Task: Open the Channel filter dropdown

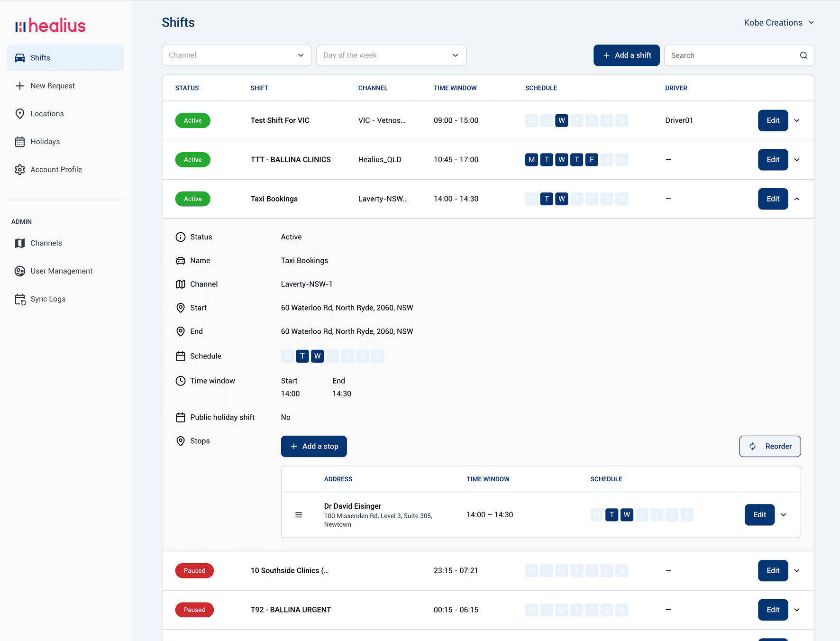Action: point(237,55)
